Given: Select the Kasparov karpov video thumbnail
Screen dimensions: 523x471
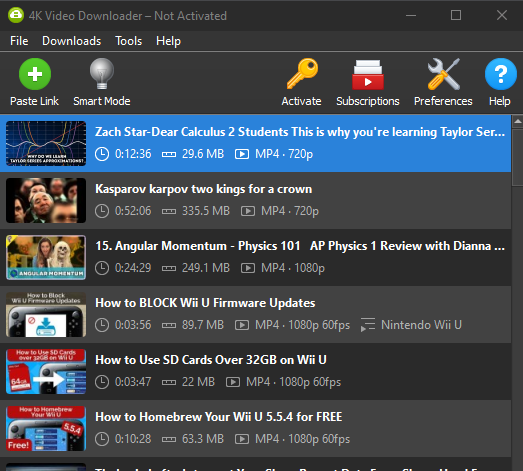Looking at the screenshot, I should point(46,200).
